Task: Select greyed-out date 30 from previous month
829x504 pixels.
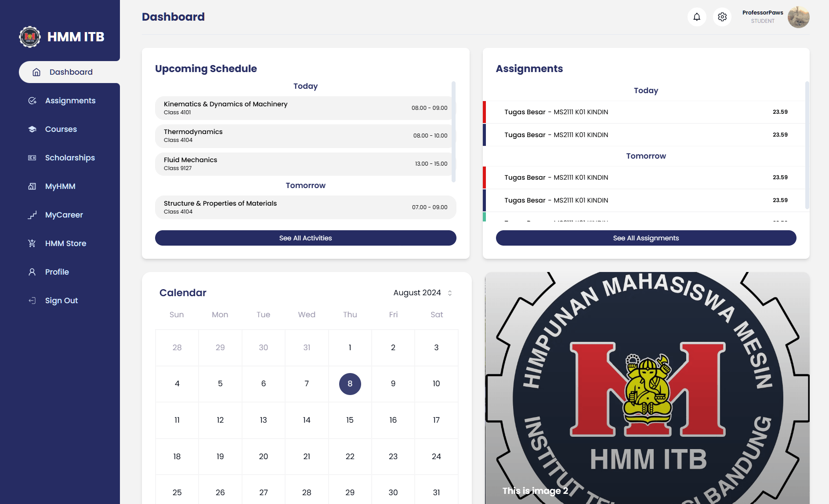Action: click(264, 348)
